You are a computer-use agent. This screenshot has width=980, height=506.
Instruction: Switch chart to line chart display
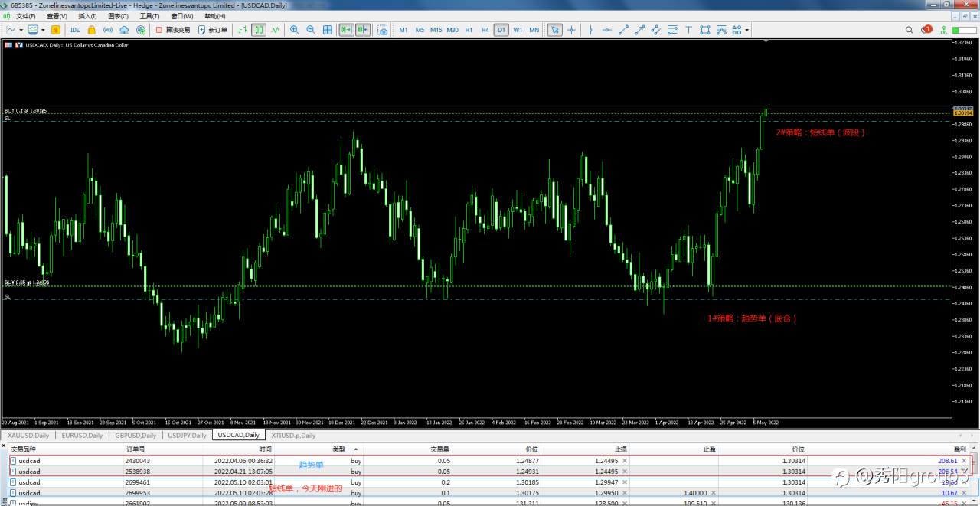275,30
